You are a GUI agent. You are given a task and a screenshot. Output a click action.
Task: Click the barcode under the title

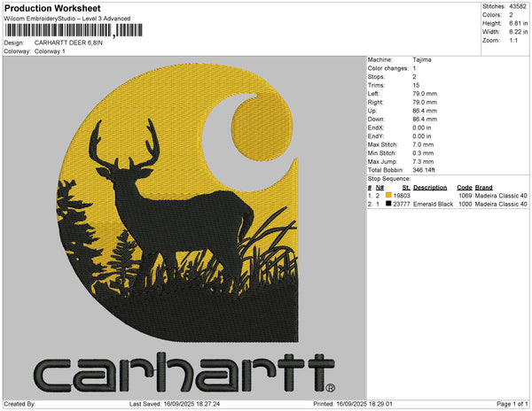pyautogui.click(x=73, y=30)
